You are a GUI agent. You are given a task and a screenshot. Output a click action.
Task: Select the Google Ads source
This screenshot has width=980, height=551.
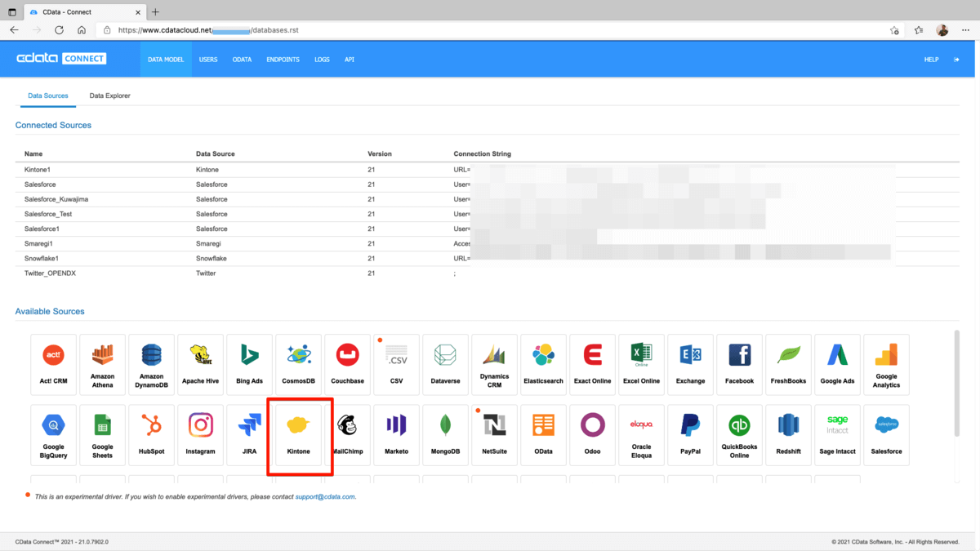pos(838,364)
